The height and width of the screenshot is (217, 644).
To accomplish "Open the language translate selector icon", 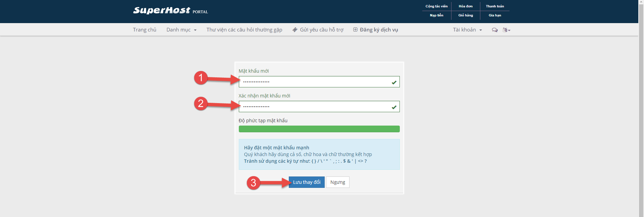I will (x=506, y=30).
